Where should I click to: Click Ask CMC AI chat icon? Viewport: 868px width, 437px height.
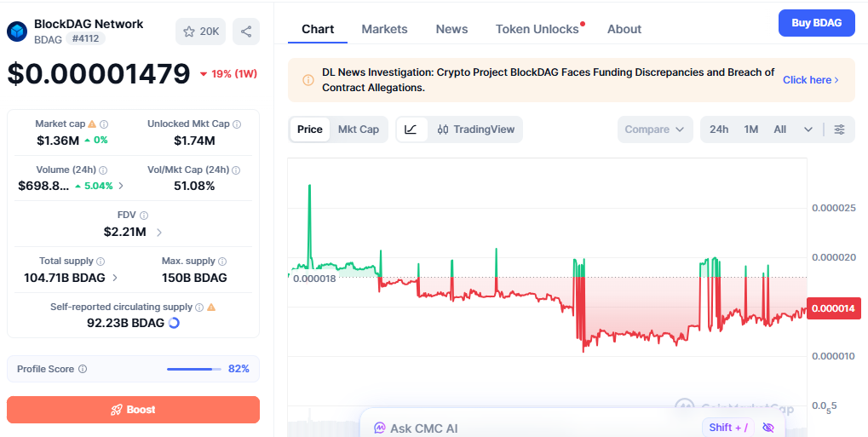[380, 428]
